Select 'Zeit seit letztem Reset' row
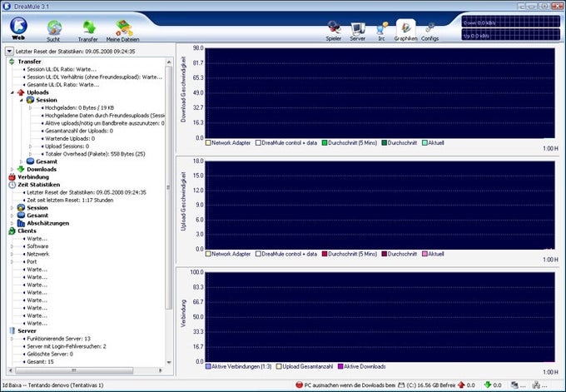 (x=70, y=200)
